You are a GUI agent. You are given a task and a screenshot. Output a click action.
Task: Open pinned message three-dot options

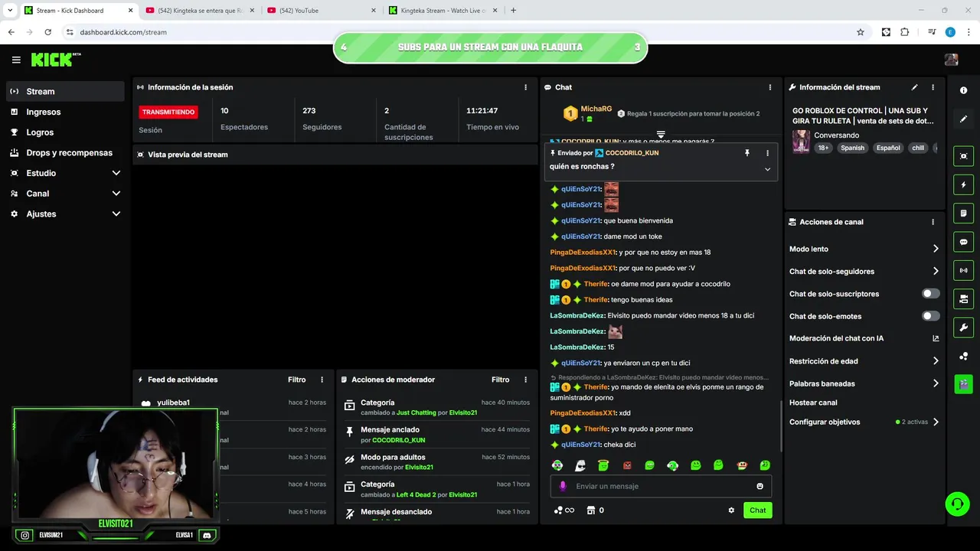tap(767, 153)
